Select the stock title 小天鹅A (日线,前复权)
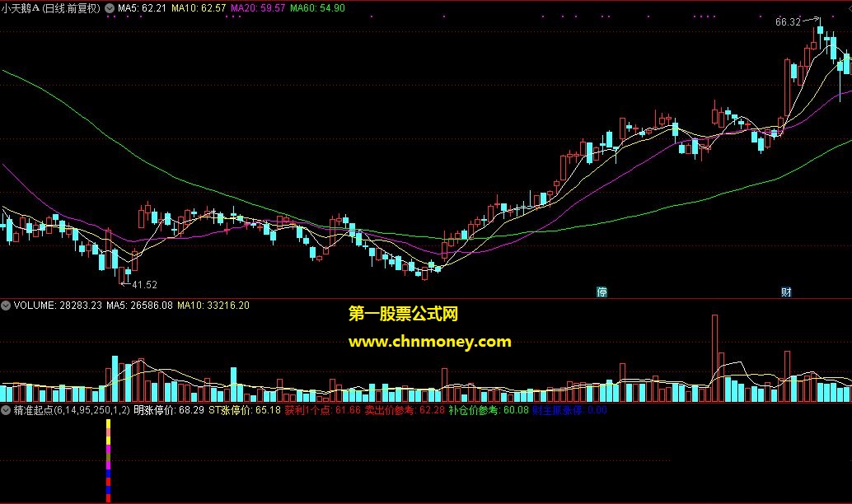The width and height of the screenshot is (852, 504). coord(50,8)
